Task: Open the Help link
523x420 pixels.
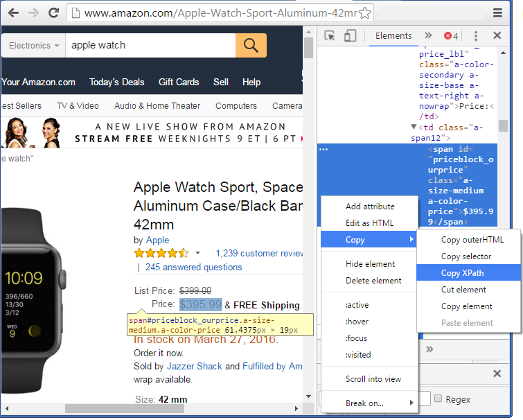Action: tap(251, 82)
